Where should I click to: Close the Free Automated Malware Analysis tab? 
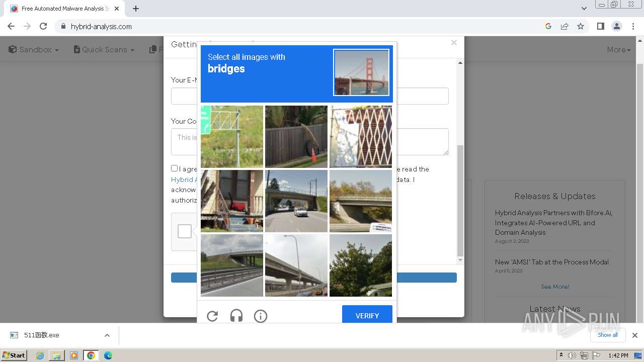pyautogui.click(x=117, y=9)
